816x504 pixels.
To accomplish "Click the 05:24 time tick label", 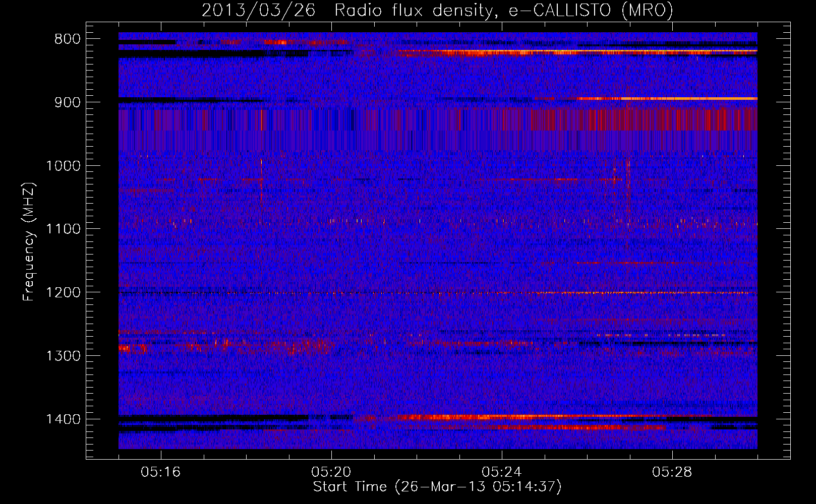I will pos(502,472).
